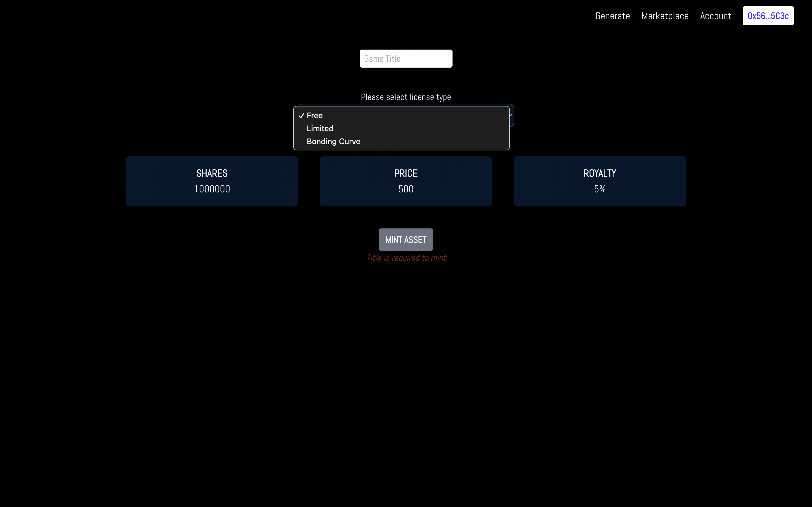
Task: Click the Please select license type label
Action: click(406, 97)
